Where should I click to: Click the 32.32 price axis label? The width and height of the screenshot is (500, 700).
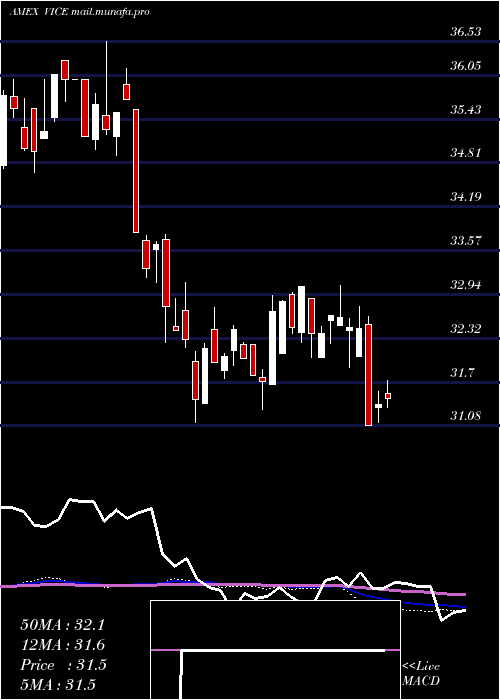pos(466,329)
